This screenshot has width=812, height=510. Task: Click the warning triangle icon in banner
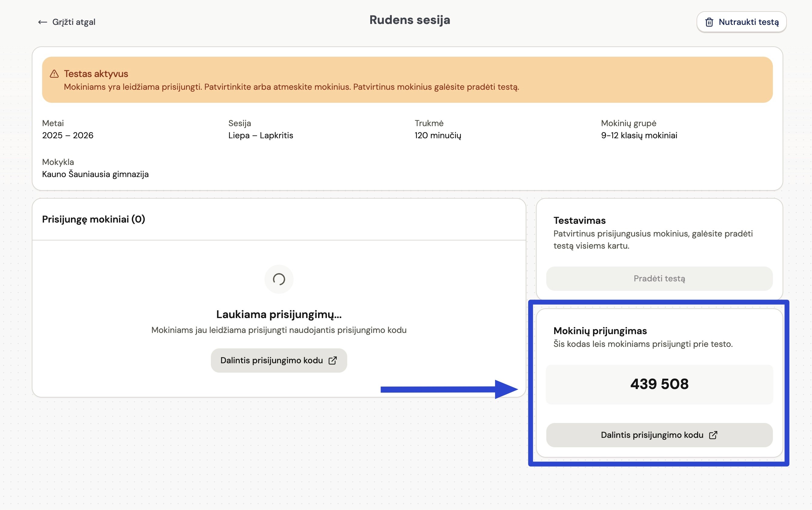54,74
